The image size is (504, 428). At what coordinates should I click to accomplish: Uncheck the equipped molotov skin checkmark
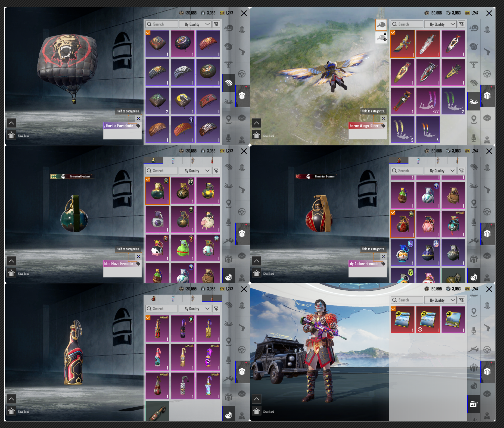(148, 318)
